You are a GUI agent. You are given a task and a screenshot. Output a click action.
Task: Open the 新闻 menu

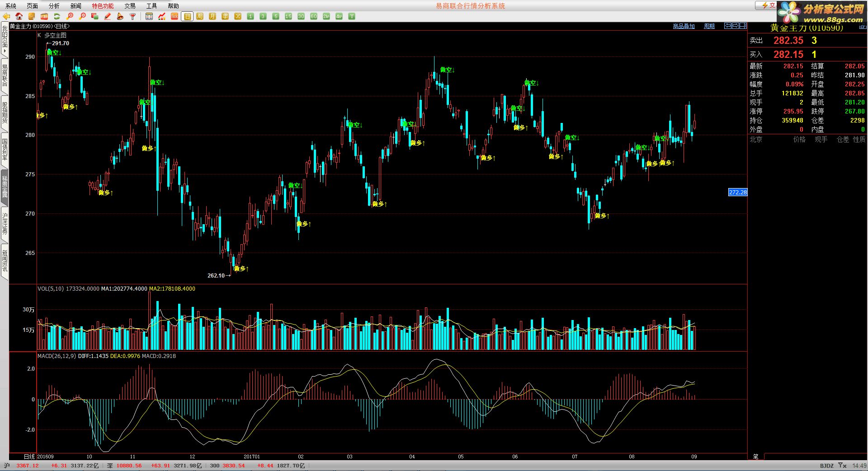(75, 6)
